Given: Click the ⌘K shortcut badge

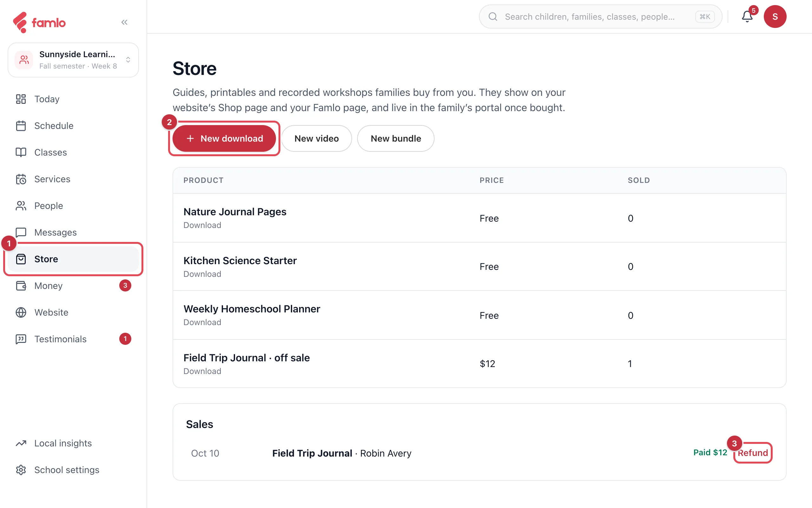Looking at the screenshot, I should 704,17.
